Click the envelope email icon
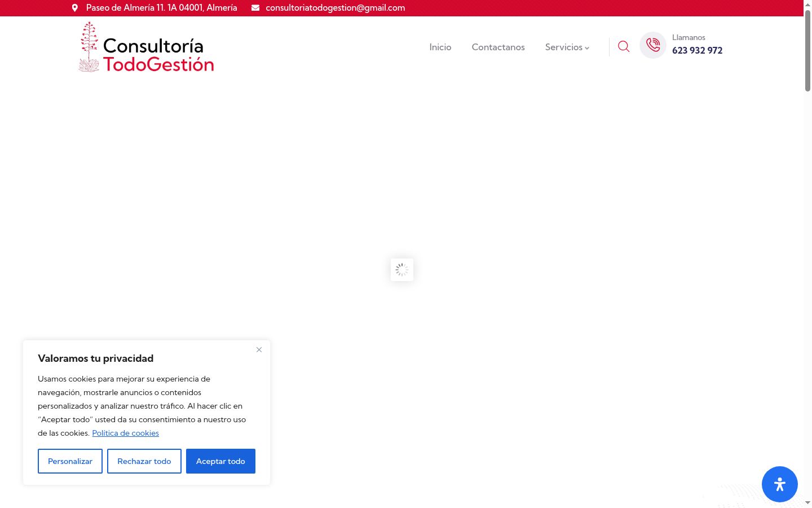812x508 pixels. [255, 8]
